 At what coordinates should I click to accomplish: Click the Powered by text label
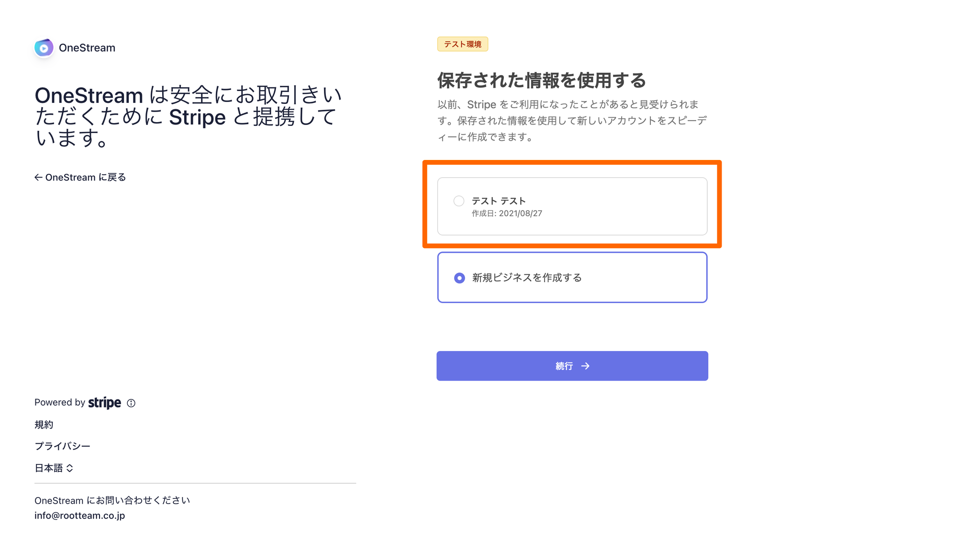(x=60, y=403)
